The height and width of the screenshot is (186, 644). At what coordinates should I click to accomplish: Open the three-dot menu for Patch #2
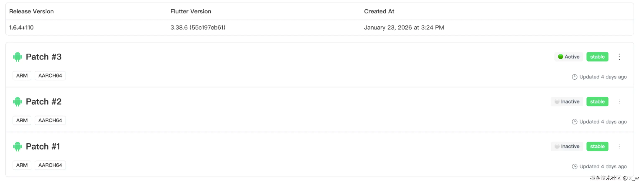pos(619,102)
